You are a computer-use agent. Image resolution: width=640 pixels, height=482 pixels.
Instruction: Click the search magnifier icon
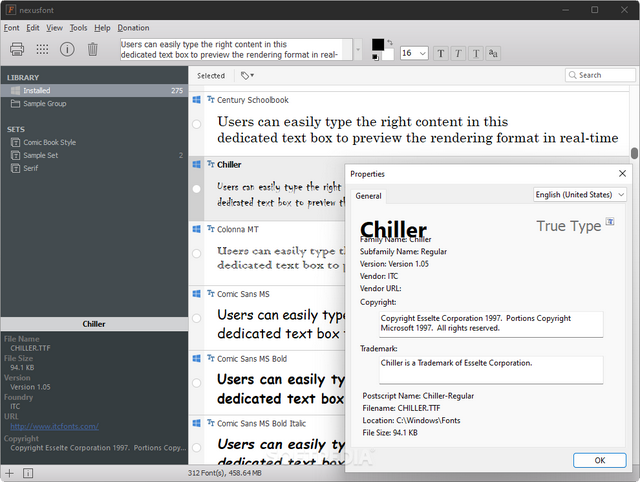pyautogui.click(x=572, y=75)
